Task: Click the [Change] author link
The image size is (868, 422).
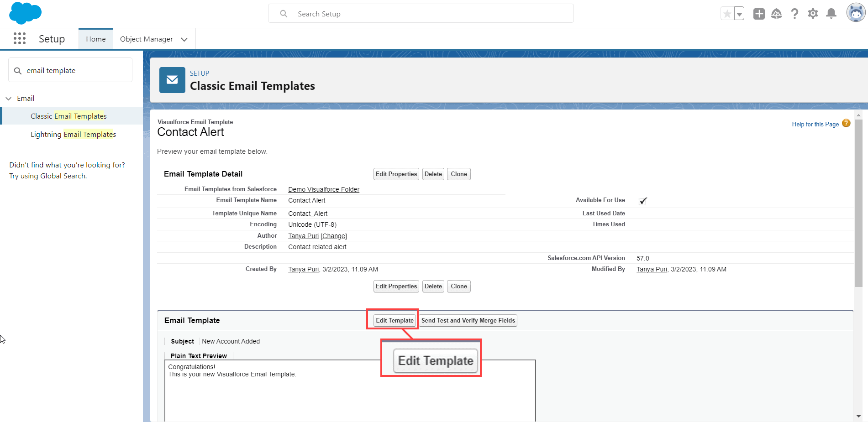Action: point(334,236)
